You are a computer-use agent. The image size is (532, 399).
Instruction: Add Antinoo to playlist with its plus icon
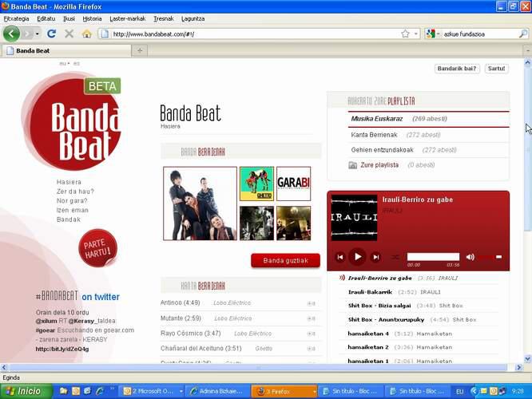coord(311,303)
